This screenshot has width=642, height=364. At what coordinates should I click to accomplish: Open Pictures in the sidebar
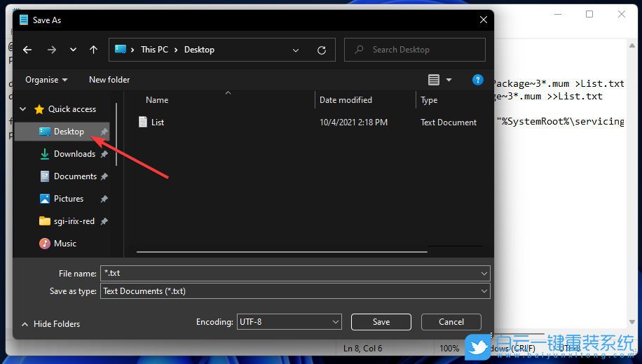coord(69,199)
